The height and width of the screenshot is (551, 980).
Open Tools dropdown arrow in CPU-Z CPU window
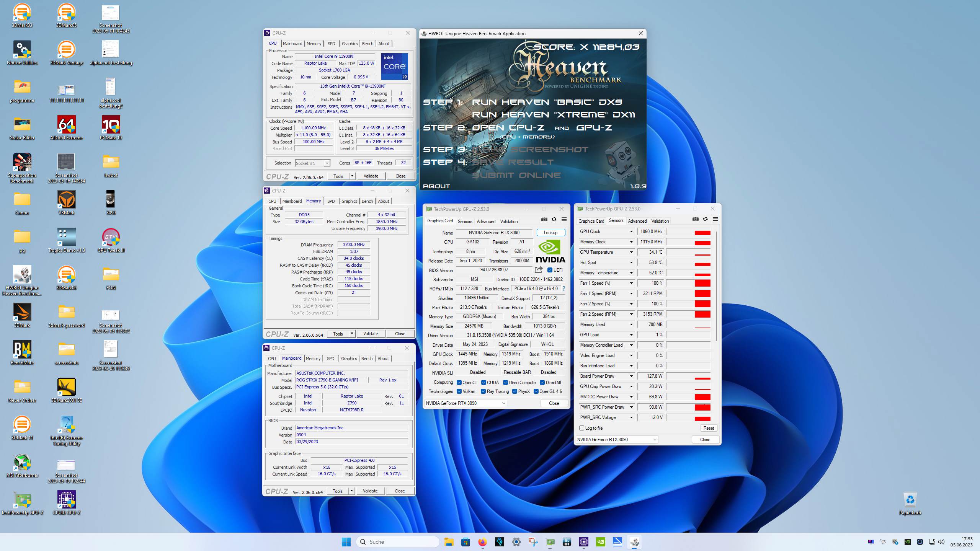352,176
